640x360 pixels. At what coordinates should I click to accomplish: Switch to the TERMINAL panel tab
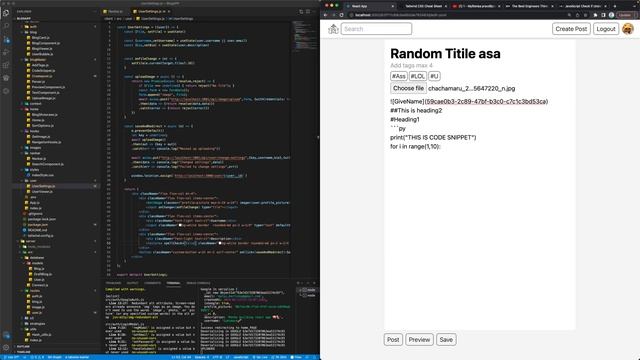(x=173, y=283)
